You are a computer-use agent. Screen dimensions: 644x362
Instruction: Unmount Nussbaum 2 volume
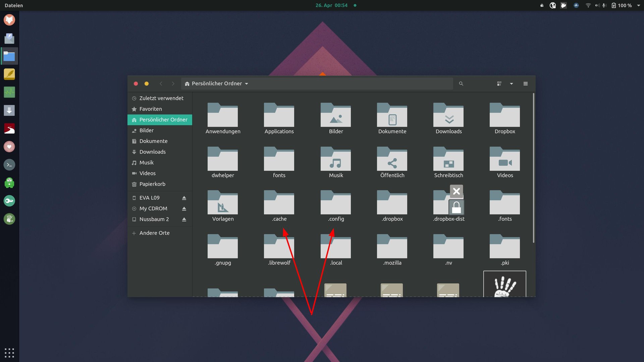[184, 220]
